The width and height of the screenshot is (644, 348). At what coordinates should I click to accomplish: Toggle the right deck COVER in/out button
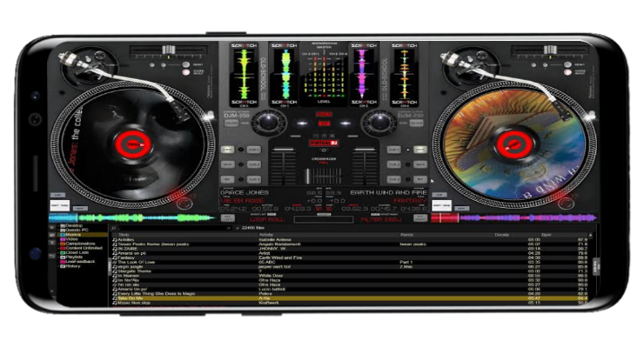click(567, 72)
